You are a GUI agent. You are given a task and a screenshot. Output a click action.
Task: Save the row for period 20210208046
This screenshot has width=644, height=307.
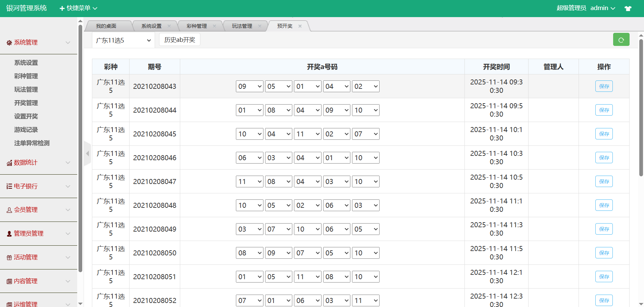click(x=604, y=158)
